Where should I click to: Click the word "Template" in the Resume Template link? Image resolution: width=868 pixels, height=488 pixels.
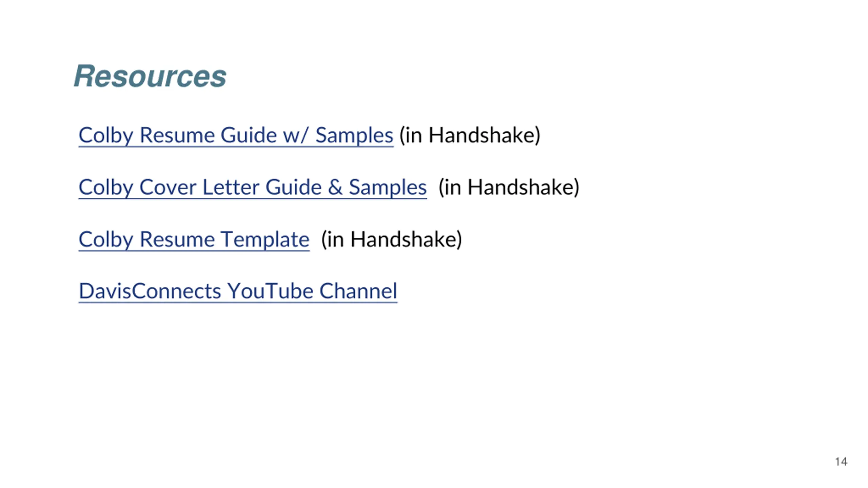click(x=265, y=240)
